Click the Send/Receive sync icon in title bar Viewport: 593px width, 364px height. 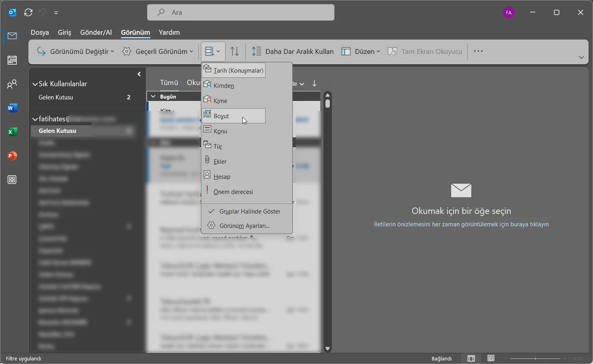click(x=28, y=13)
